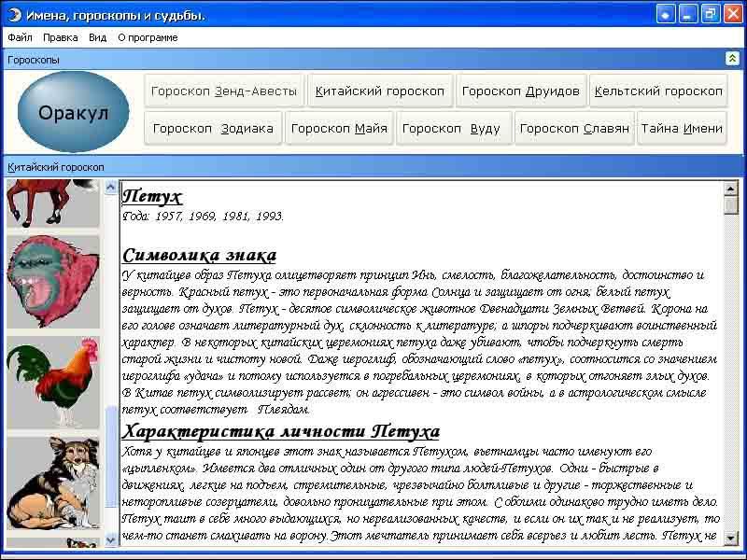Choose Гороскоп Зодиака
747x560 pixels.
[213, 129]
